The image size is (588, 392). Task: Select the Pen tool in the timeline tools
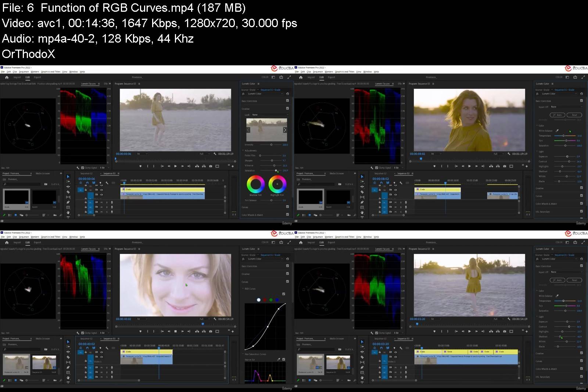[x=68, y=202]
